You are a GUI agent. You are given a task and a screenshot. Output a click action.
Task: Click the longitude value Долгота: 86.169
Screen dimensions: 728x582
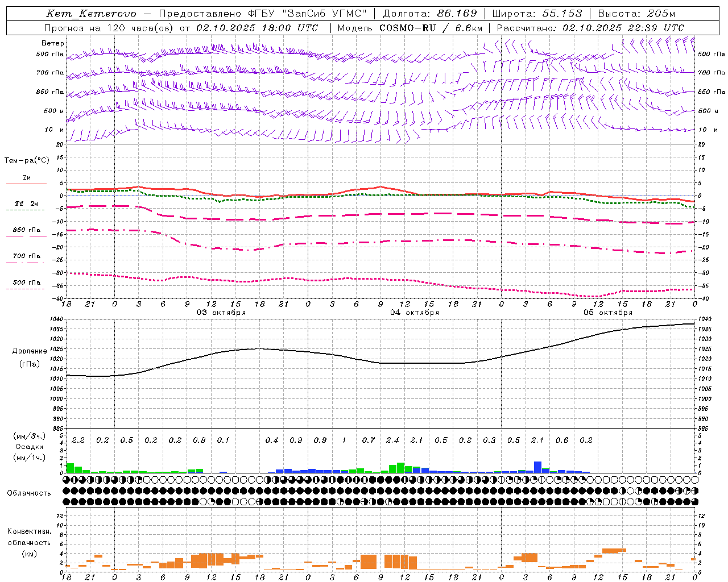[x=430, y=14]
